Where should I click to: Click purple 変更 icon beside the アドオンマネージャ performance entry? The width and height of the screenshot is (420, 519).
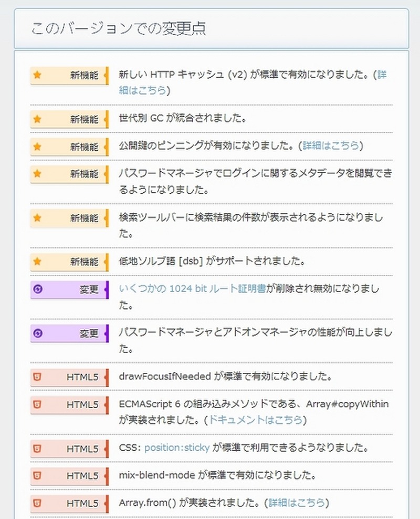tap(37, 333)
